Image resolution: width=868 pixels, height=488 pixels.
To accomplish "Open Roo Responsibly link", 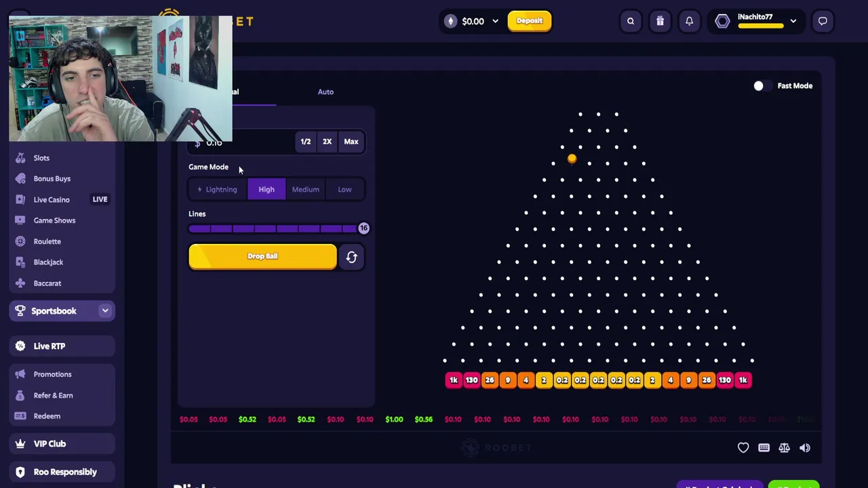I will pyautogui.click(x=65, y=472).
